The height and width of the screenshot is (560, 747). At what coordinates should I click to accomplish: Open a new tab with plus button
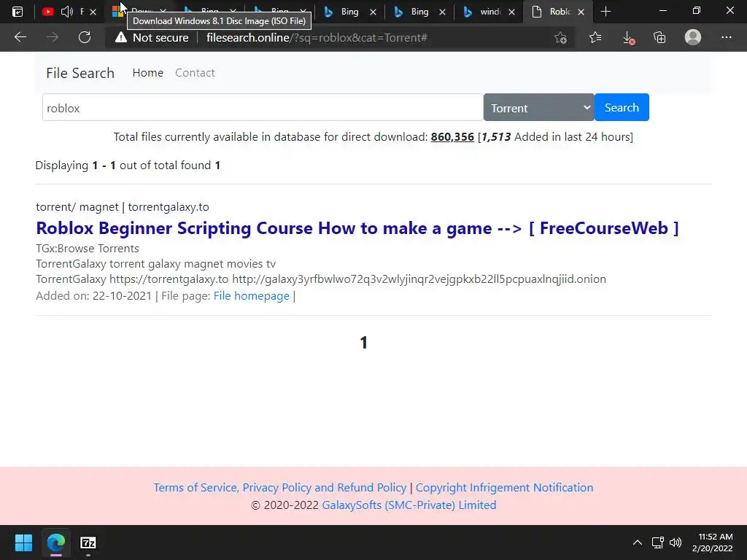(605, 12)
